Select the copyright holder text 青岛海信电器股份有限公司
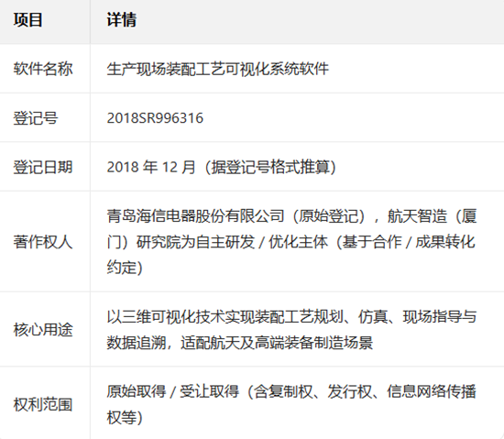The width and height of the screenshot is (504, 439). pyautogui.click(x=195, y=215)
